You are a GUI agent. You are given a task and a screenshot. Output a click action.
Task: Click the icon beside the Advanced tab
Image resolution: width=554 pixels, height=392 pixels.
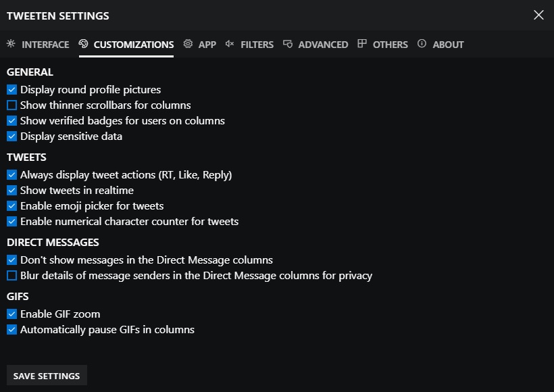(x=288, y=44)
